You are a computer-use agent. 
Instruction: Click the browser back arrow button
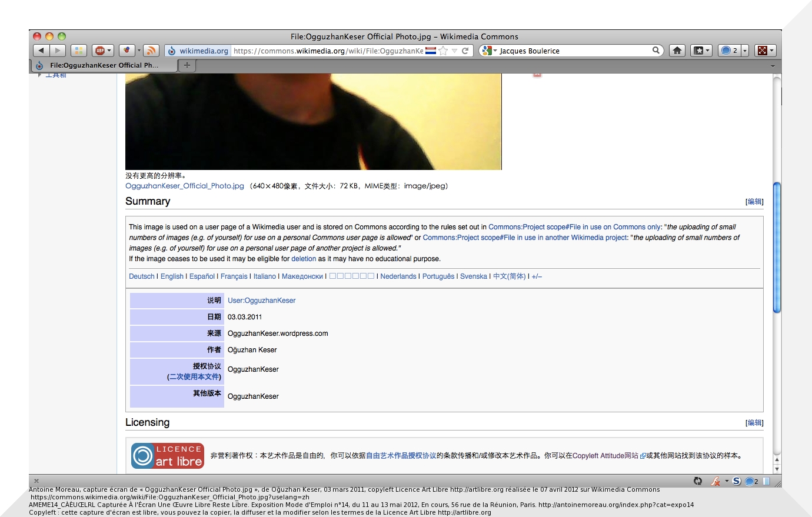pos(41,51)
